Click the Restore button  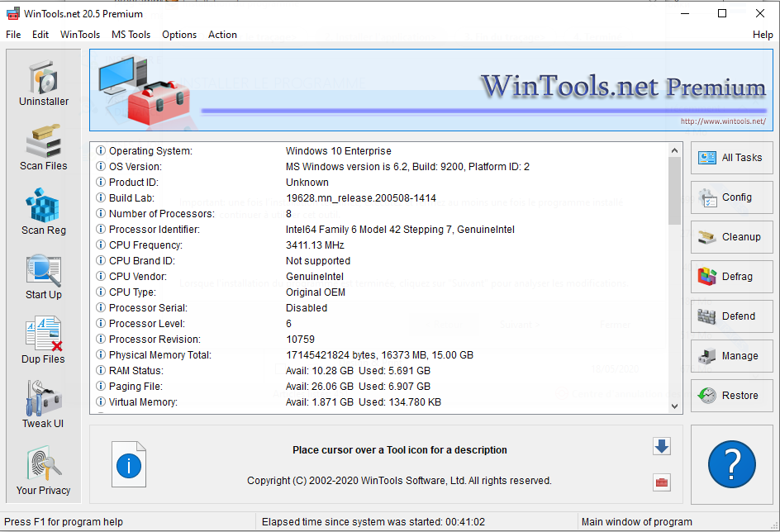point(731,396)
